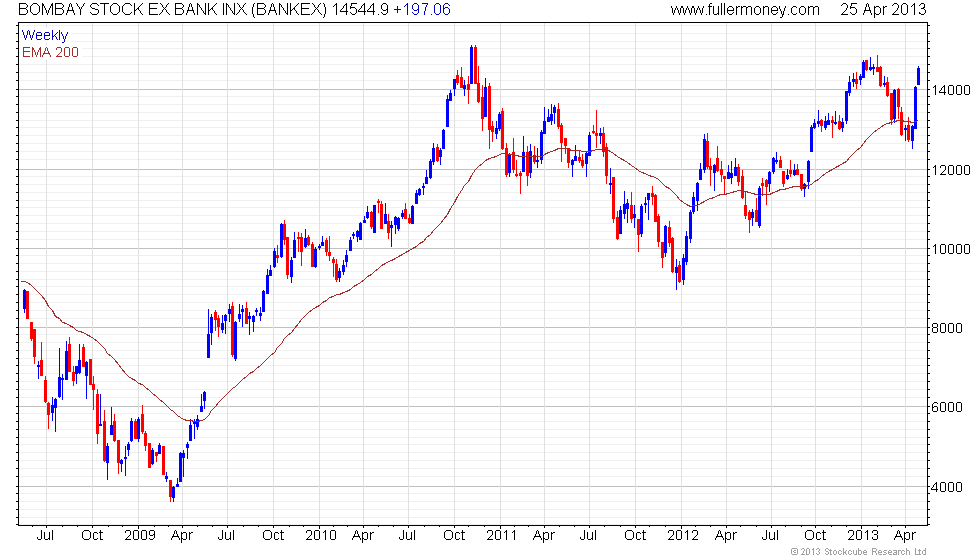980x560 pixels.
Task: Click the 2013 time axis label
Action: [x=862, y=536]
